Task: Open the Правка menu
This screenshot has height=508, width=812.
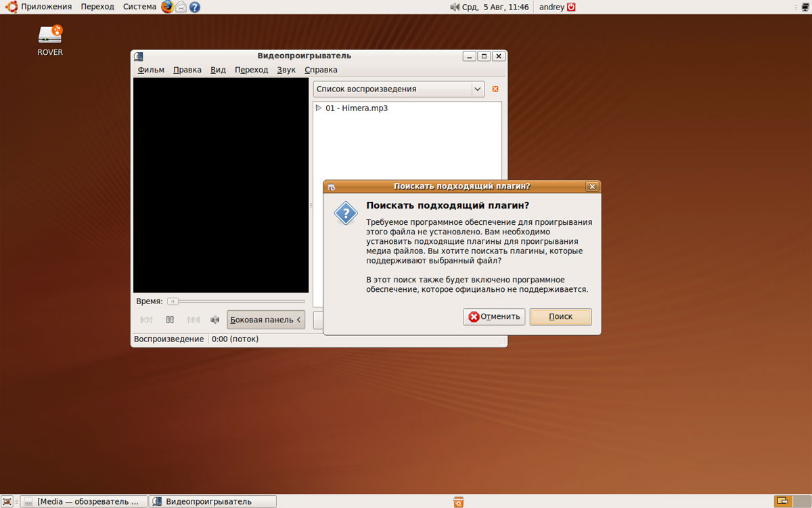Action: tap(187, 70)
